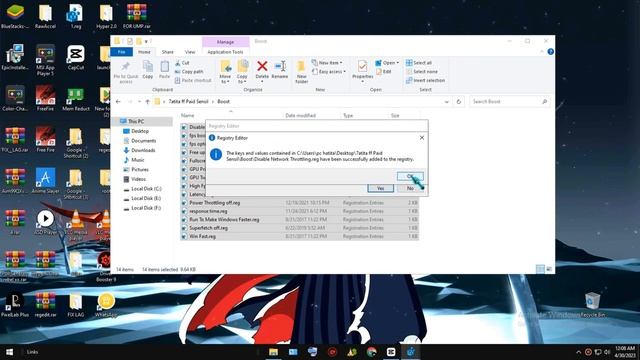The image size is (640, 360).
Task: Open the Anime Slayer desktop icon
Action: point(45,181)
